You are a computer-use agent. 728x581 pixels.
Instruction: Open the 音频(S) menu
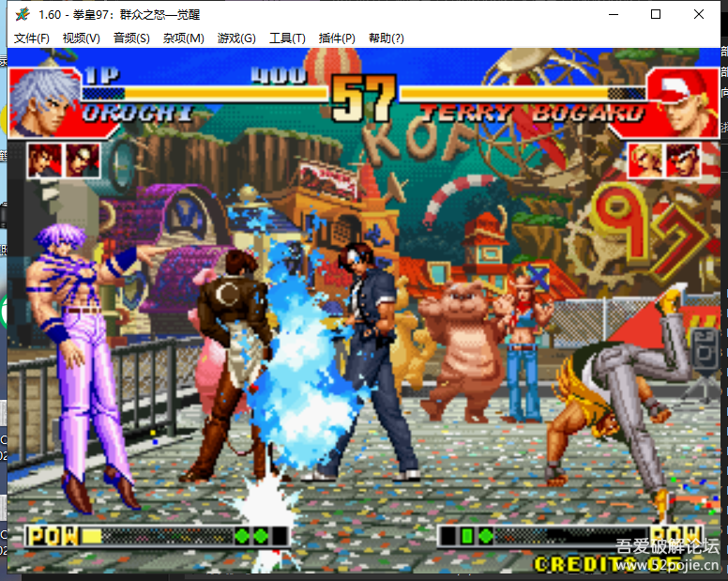coord(131,38)
